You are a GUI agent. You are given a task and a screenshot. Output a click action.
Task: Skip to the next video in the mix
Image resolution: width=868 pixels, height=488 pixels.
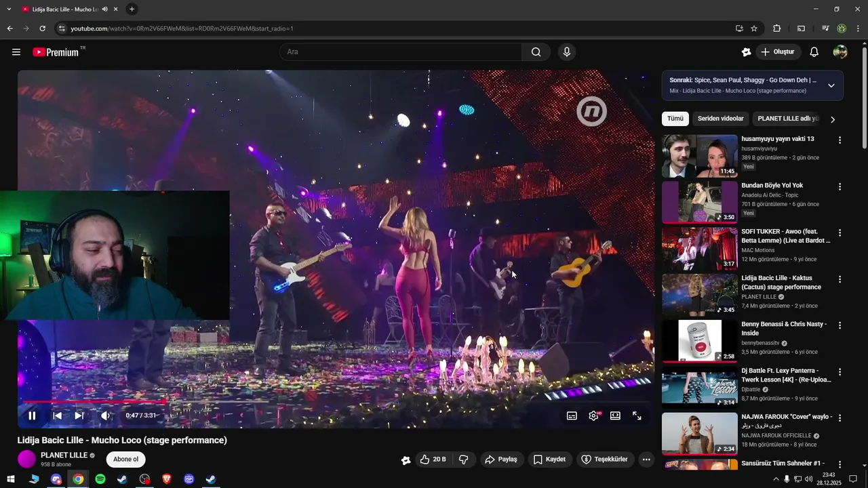(79, 415)
